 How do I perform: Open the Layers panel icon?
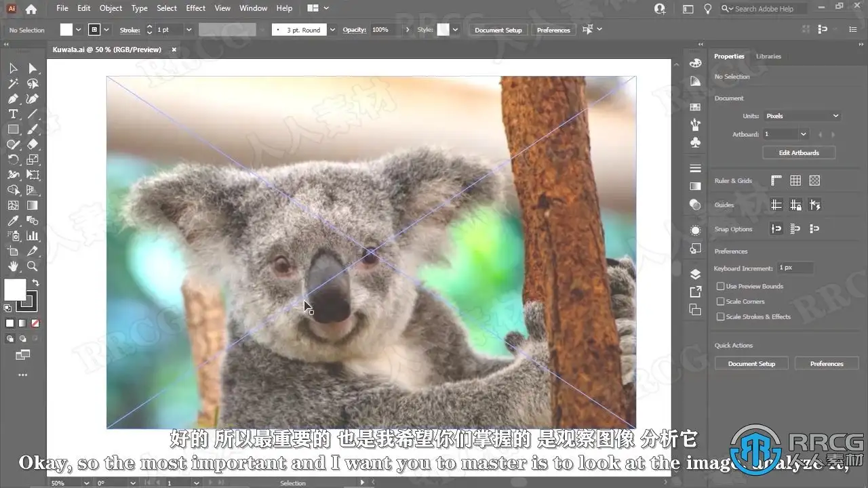pos(695,274)
